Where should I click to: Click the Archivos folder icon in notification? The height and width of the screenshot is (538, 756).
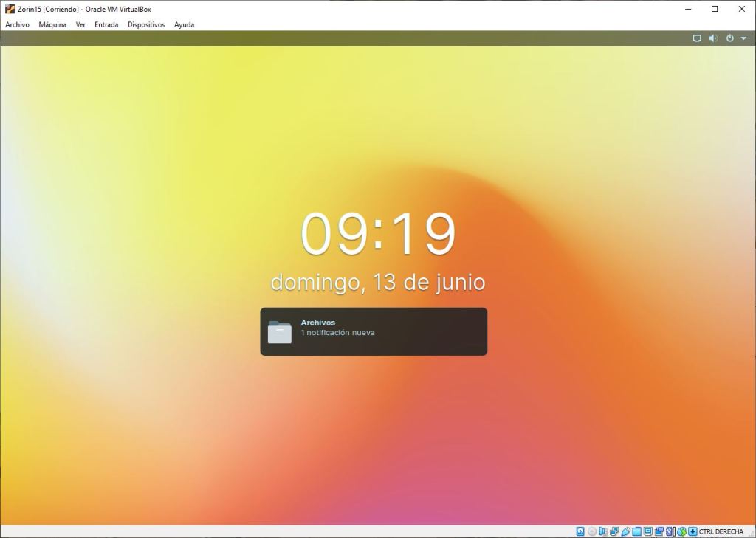280,332
